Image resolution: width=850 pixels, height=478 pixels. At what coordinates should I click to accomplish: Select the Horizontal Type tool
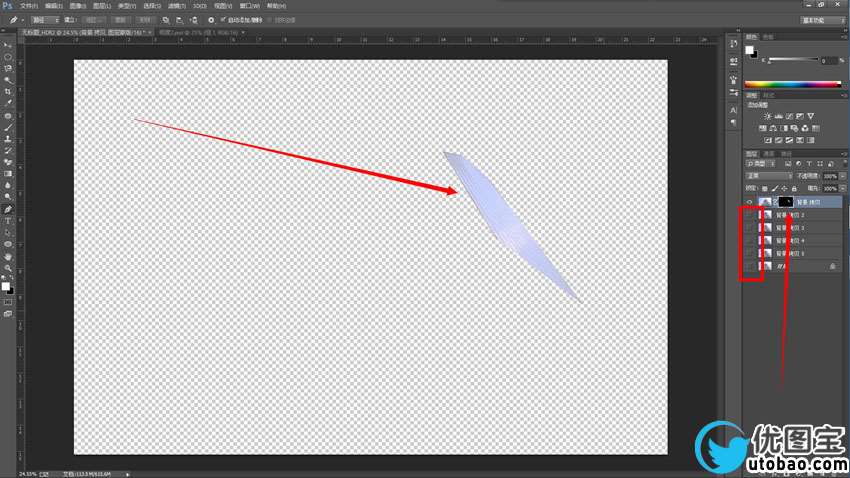8,220
